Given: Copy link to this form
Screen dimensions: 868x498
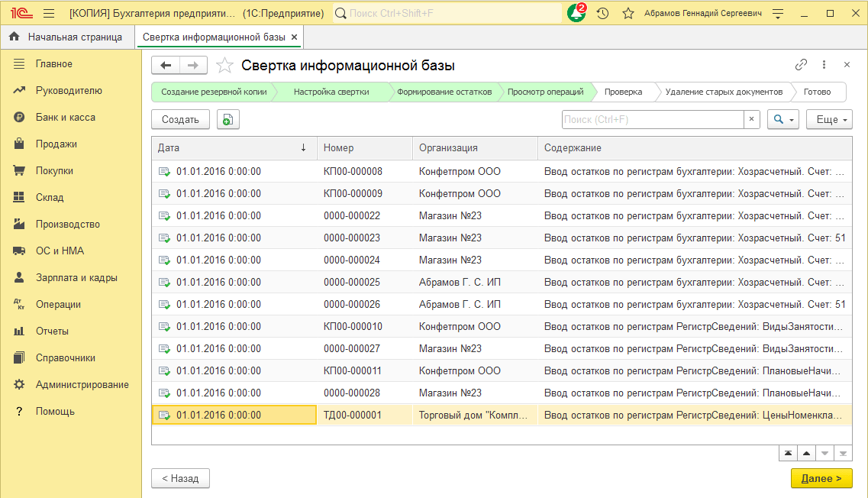Looking at the screenshot, I should tap(801, 65).
